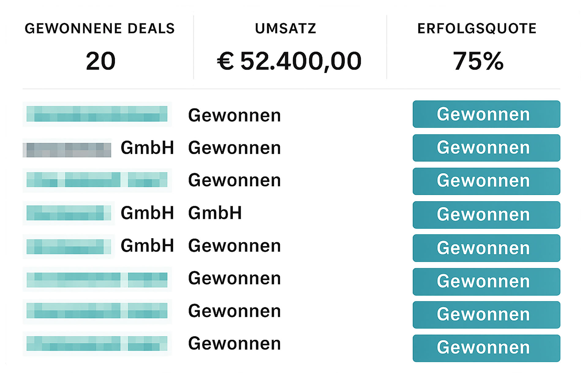Select the black Gewonnen status text in top row

(x=234, y=116)
